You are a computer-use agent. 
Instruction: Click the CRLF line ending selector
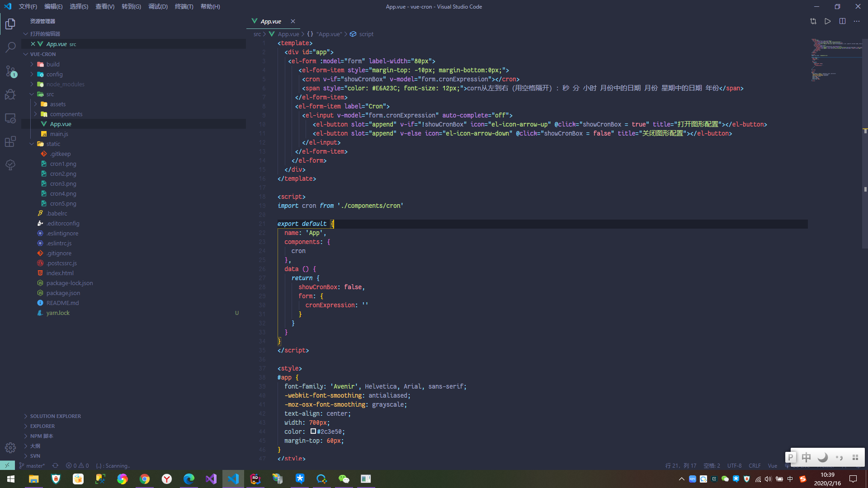pyautogui.click(x=754, y=465)
